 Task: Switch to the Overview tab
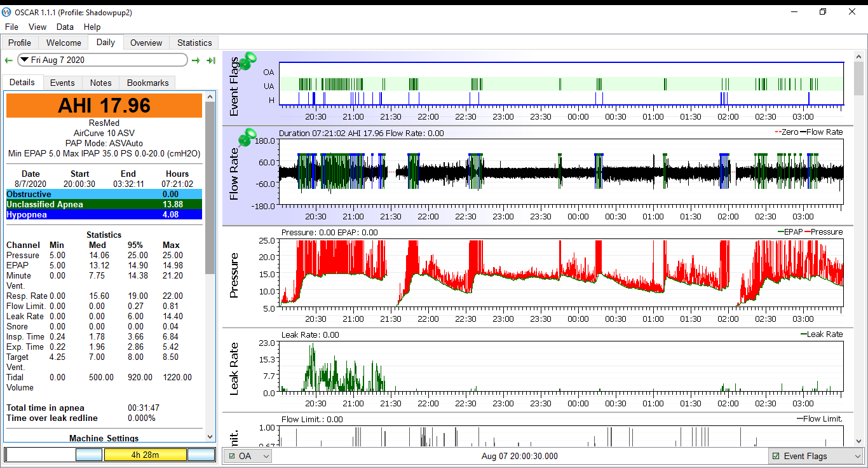146,43
